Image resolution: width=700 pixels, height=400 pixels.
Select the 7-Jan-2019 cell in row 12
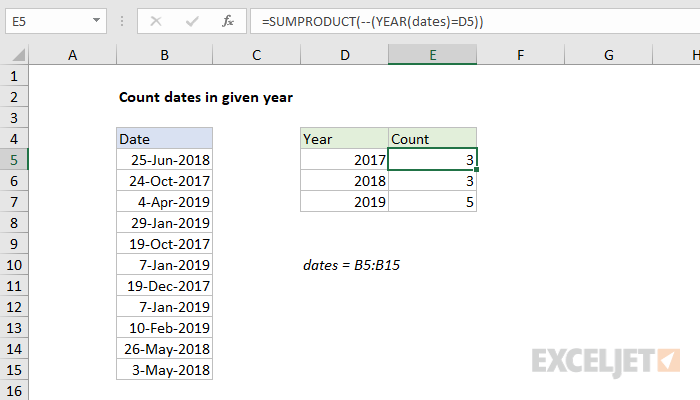(x=164, y=307)
